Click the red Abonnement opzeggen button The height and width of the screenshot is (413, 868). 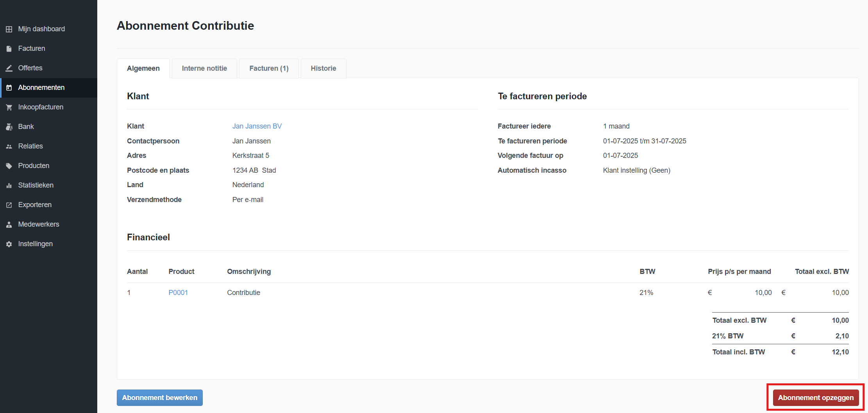(x=815, y=398)
